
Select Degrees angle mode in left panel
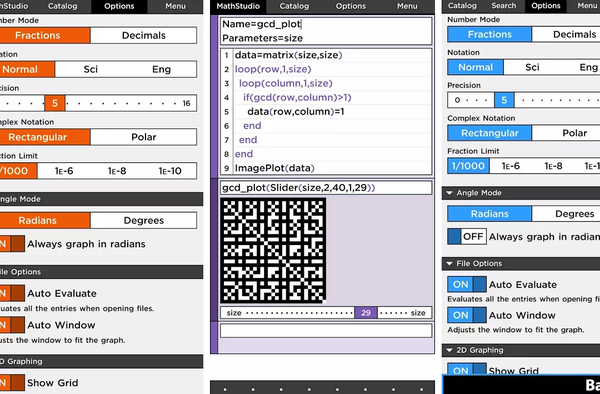143,220
